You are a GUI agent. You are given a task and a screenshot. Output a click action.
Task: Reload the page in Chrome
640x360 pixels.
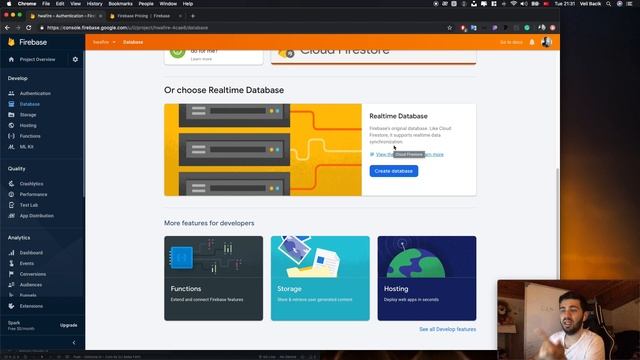pos(29,28)
